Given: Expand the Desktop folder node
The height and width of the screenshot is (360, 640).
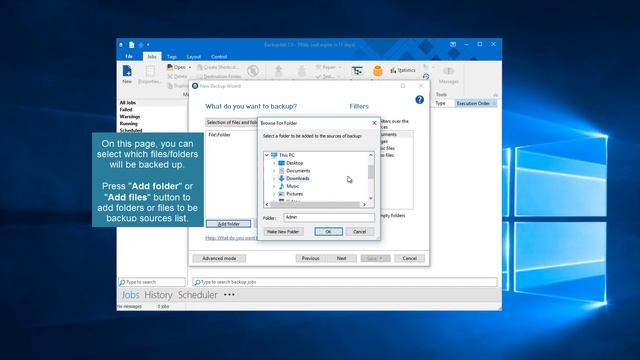Looking at the screenshot, I should [274, 163].
